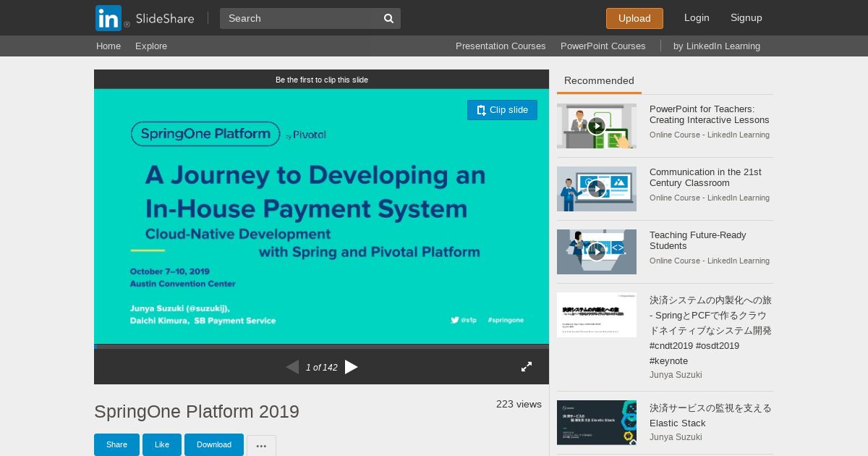Click the orange Upload button

(634, 18)
